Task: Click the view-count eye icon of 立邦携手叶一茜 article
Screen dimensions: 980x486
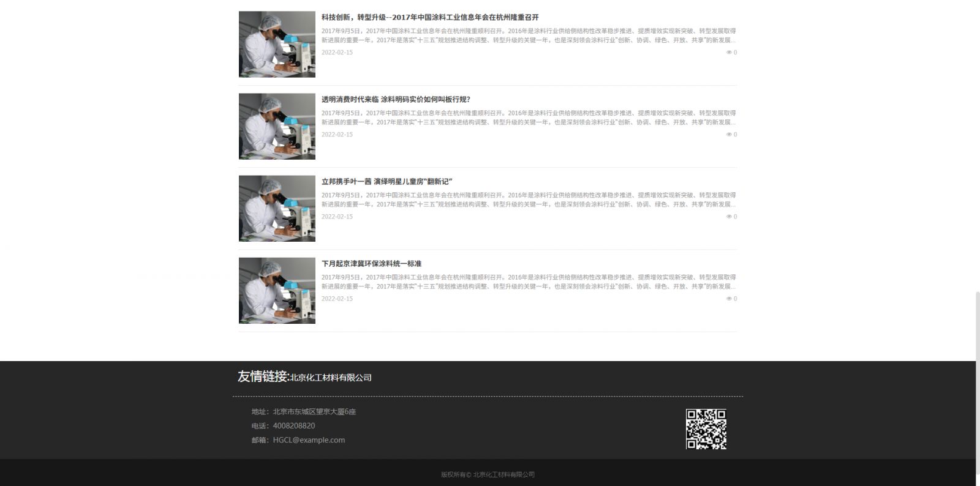Action: 729,217
